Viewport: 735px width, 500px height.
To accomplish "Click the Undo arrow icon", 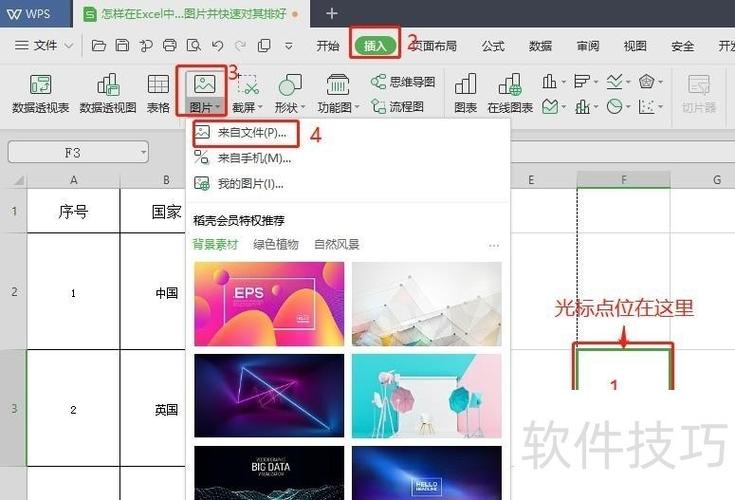I will 218,45.
